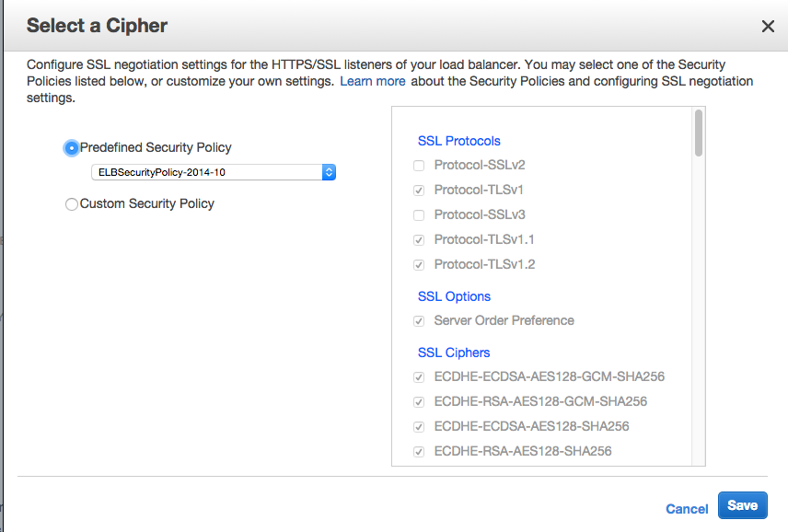The width and height of the screenshot is (788, 532).
Task: Enable the Protocol-SSLv3 checkbox
Action: pyautogui.click(x=419, y=215)
